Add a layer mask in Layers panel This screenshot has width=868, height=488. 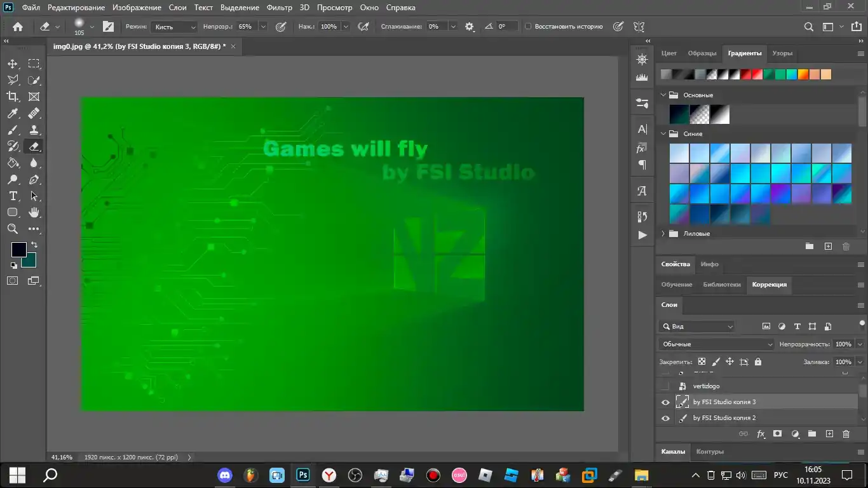click(x=777, y=434)
